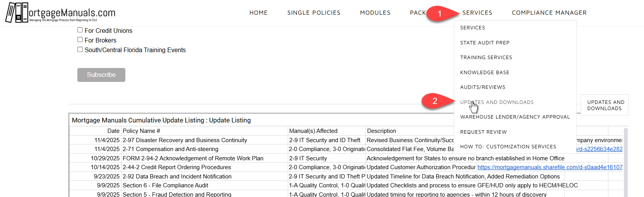The height and width of the screenshot is (197, 644).
Task: Open How To: Customization Services entry
Action: coord(508,147)
